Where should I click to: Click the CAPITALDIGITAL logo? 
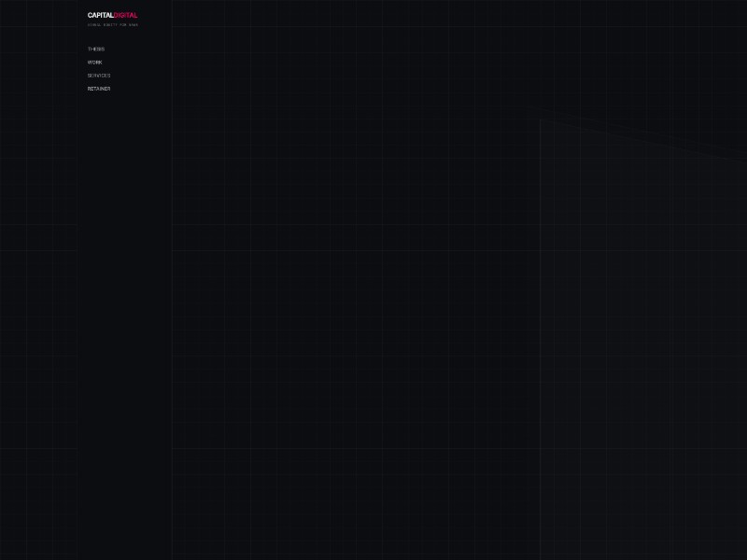[x=112, y=15]
